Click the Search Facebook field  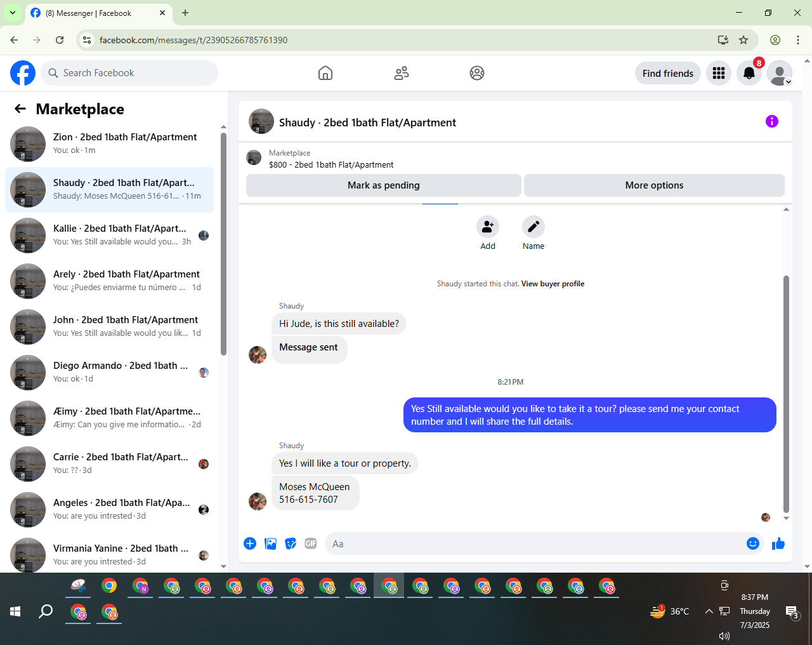[x=130, y=73]
